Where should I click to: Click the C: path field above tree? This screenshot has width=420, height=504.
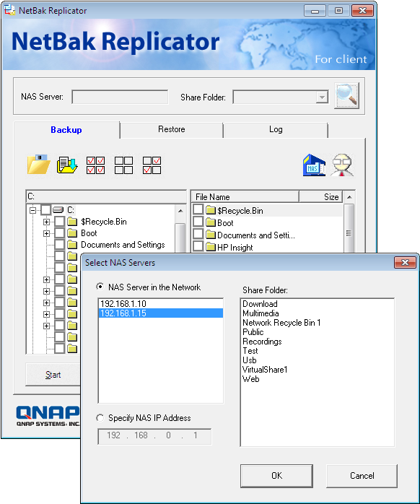(x=106, y=196)
